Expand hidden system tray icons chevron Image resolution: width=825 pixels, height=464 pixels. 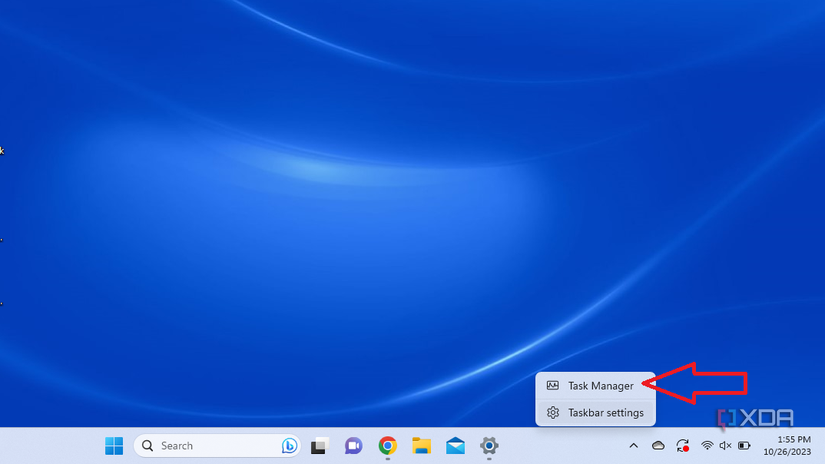(x=633, y=446)
